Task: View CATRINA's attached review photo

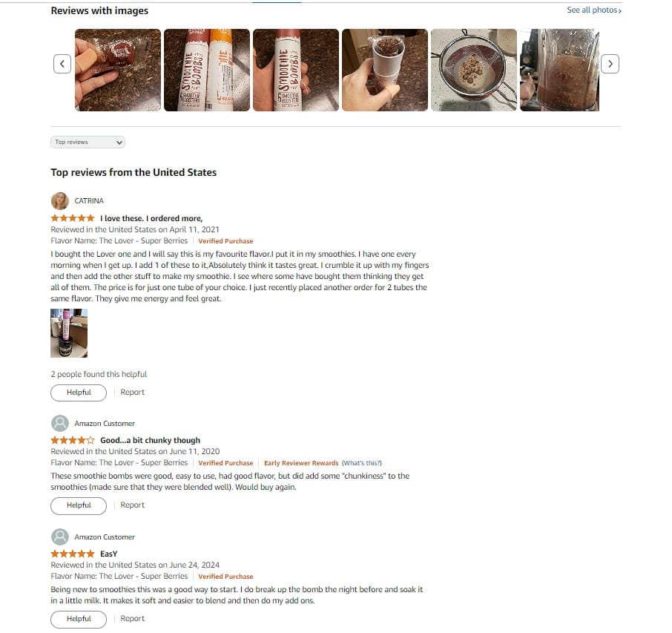Action: pyautogui.click(x=69, y=333)
